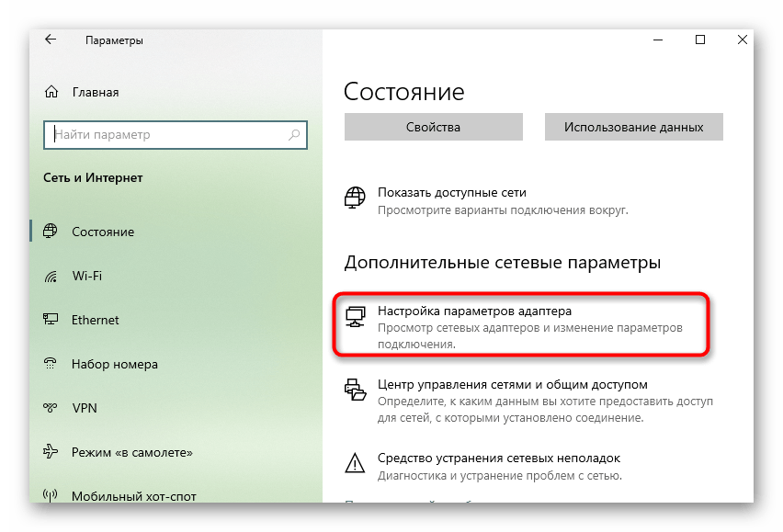Click the troubleshooter warning triangle icon
The image size is (783, 532).
[x=355, y=463]
